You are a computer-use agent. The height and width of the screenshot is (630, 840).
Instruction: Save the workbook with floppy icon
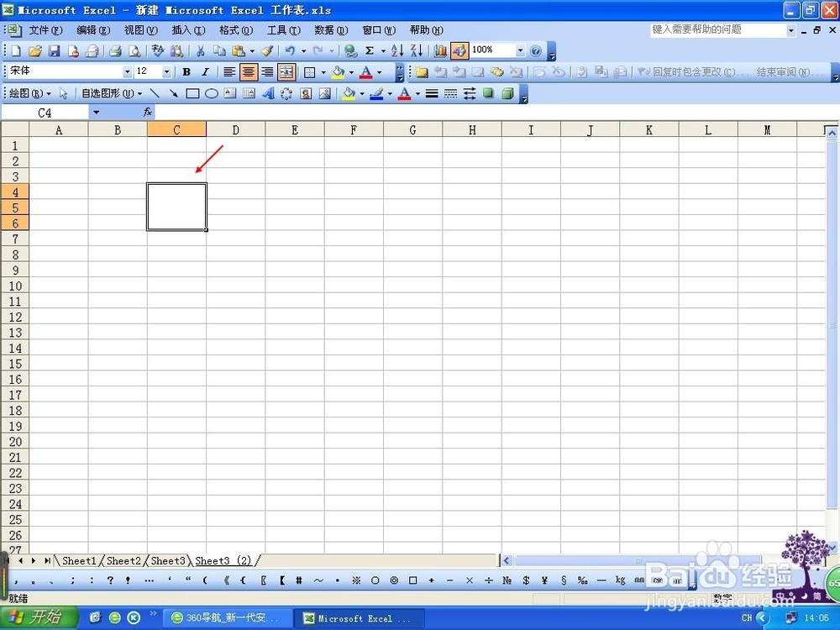(x=54, y=51)
